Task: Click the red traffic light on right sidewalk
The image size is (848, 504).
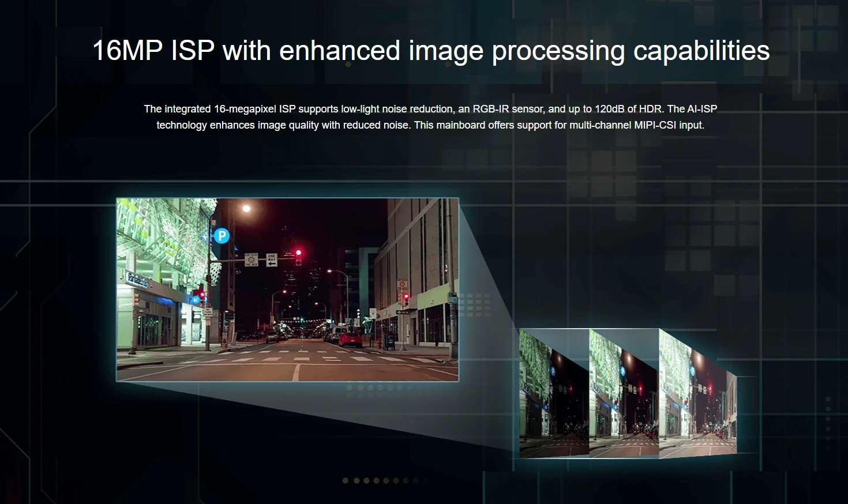Action: click(x=406, y=298)
